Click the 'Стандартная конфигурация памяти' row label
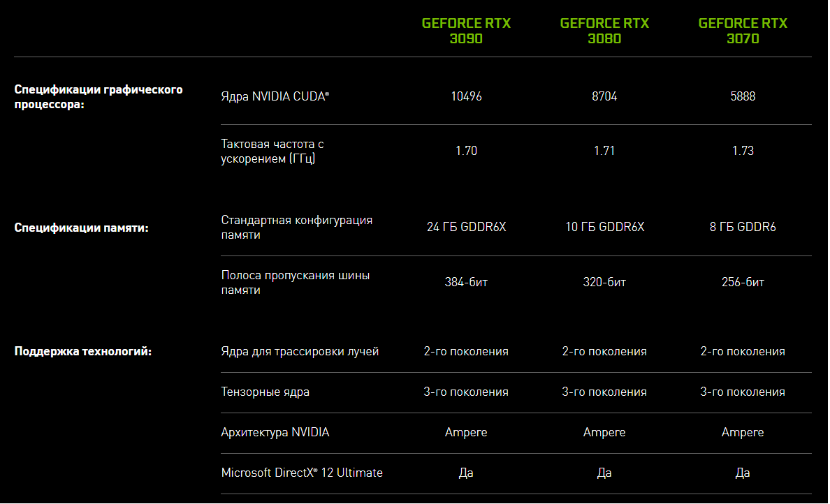The height and width of the screenshot is (504, 830). pos(296,228)
